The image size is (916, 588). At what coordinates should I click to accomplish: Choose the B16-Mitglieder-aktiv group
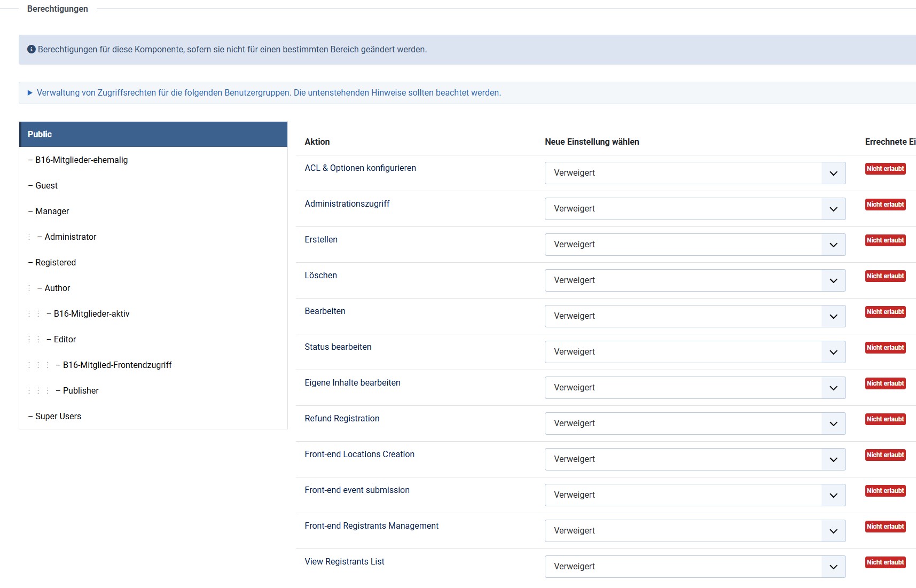[91, 314]
